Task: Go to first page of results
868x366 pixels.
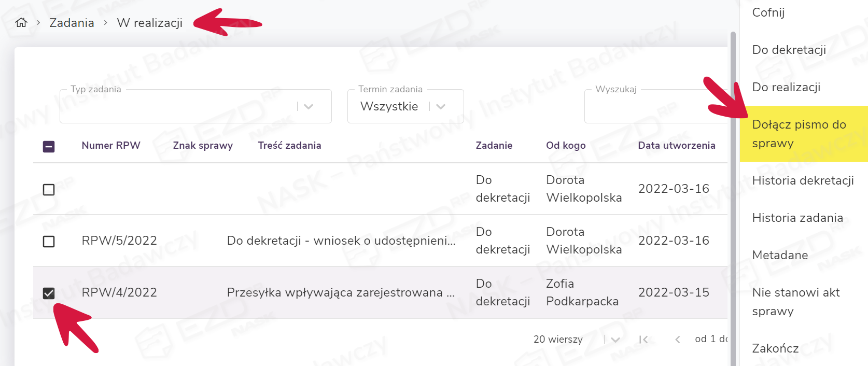Action: click(x=643, y=340)
